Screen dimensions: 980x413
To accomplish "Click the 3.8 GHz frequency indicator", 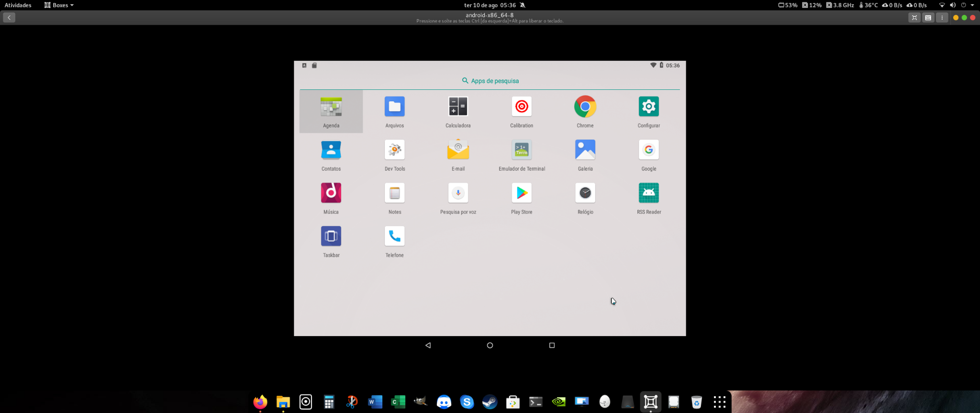I will click(x=840, y=5).
